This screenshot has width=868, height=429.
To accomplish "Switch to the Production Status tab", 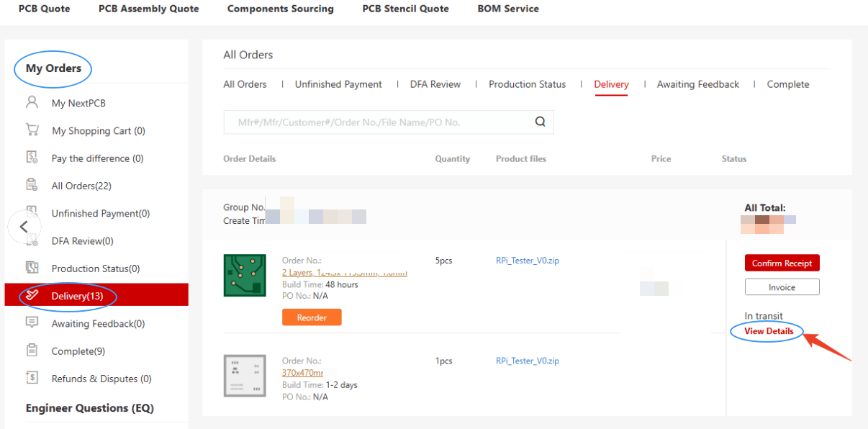I will [x=527, y=84].
